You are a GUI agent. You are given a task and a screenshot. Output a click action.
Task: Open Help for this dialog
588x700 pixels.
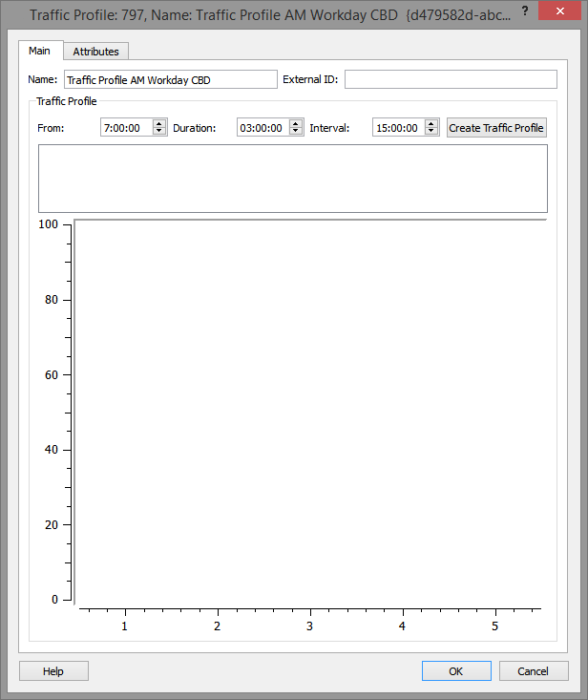(x=53, y=671)
